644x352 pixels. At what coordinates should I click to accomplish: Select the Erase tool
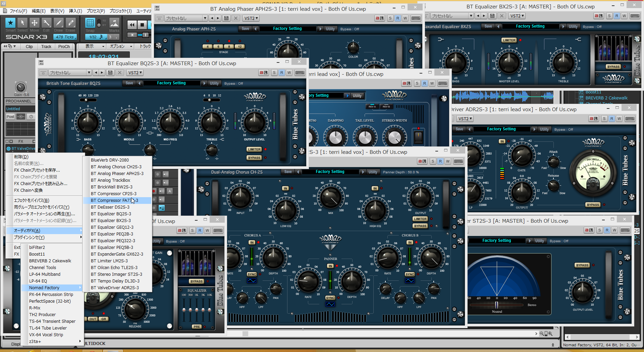coord(70,23)
